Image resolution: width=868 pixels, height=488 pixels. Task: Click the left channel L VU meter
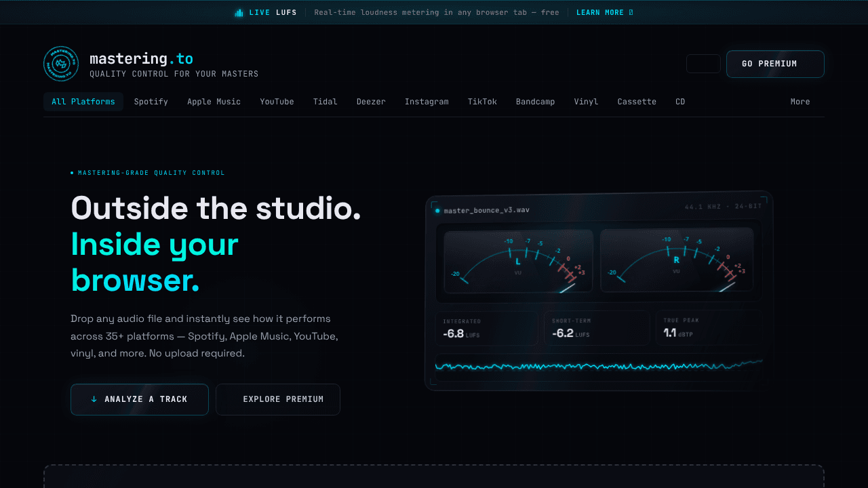[x=518, y=261]
